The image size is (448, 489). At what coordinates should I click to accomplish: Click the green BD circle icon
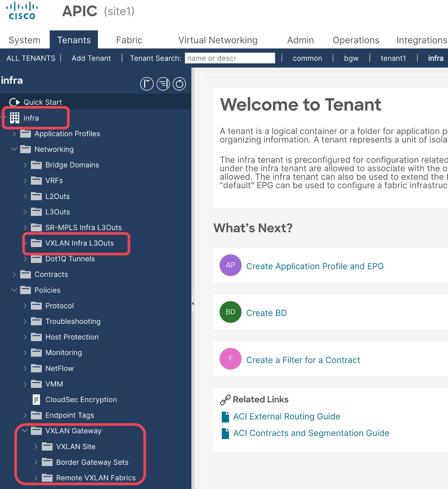click(230, 312)
